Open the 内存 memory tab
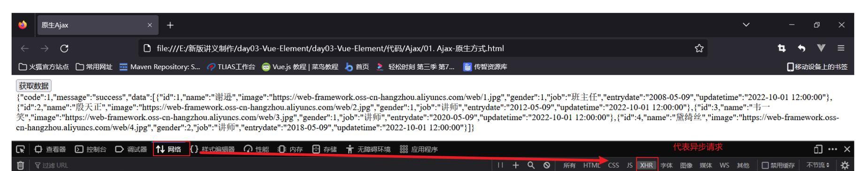The height and width of the screenshot is (171, 868). 290,149
